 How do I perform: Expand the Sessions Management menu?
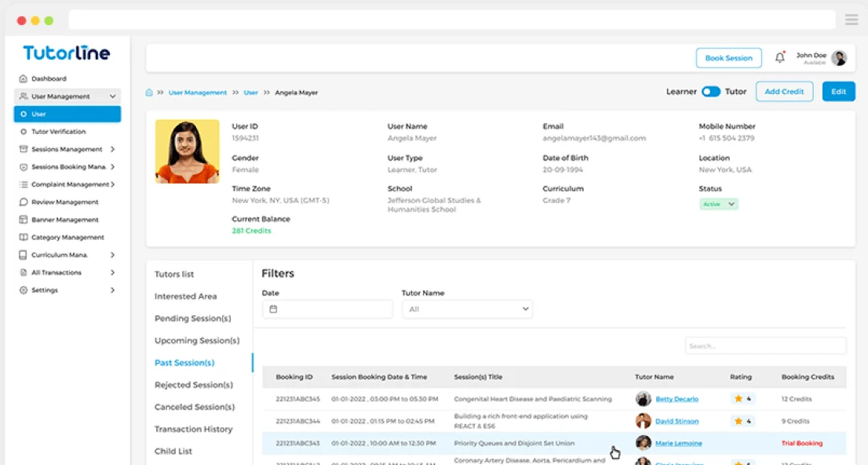click(112, 150)
